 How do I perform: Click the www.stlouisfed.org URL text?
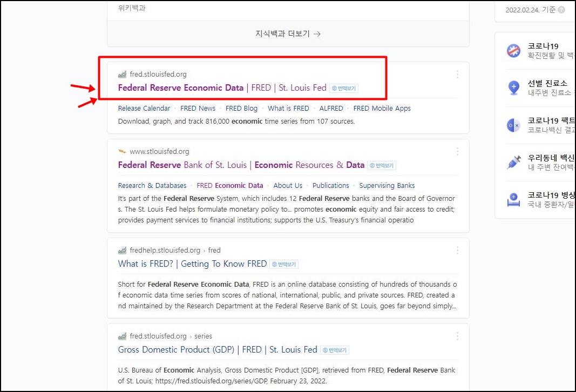[x=159, y=151]
